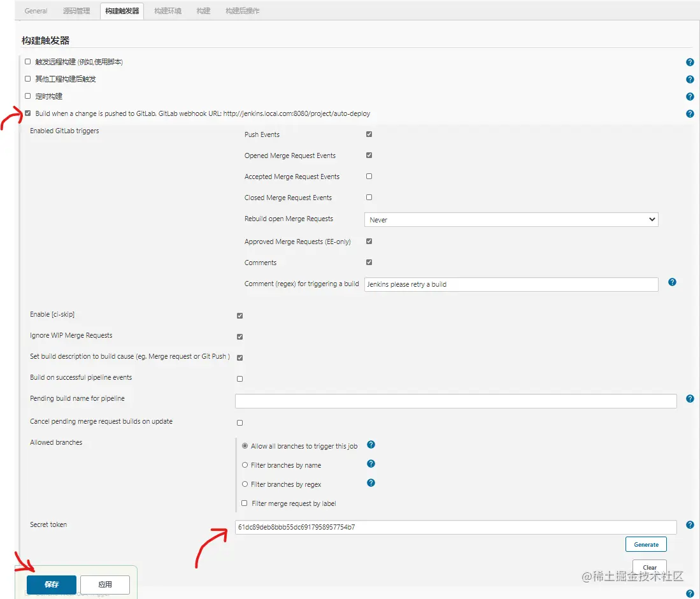Show help for filter branches by regex

tap(371, 483)
